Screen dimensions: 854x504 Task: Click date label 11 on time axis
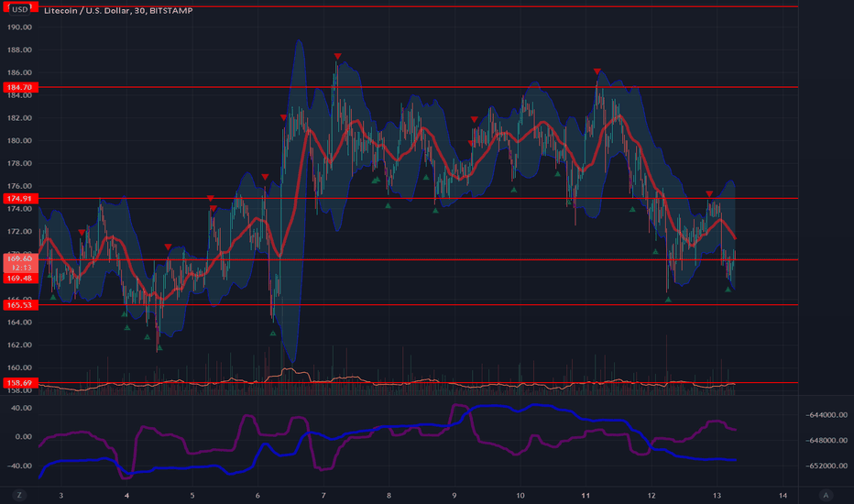586,495
